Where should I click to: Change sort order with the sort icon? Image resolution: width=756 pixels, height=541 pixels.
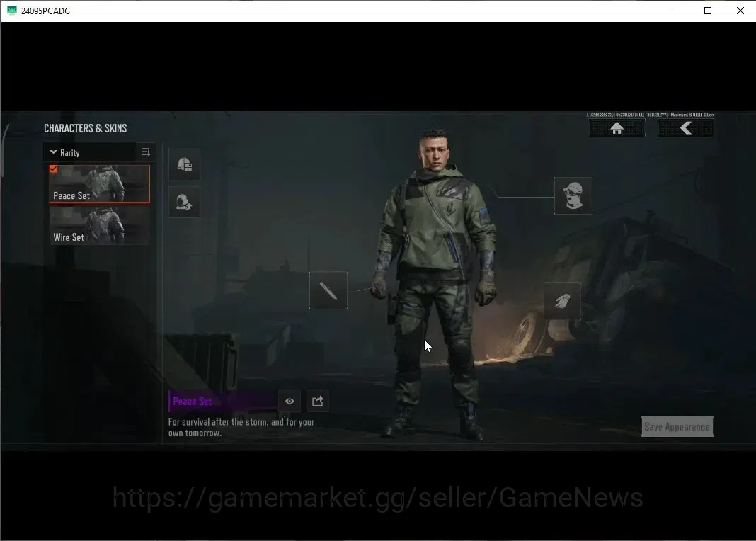point(146,152)
